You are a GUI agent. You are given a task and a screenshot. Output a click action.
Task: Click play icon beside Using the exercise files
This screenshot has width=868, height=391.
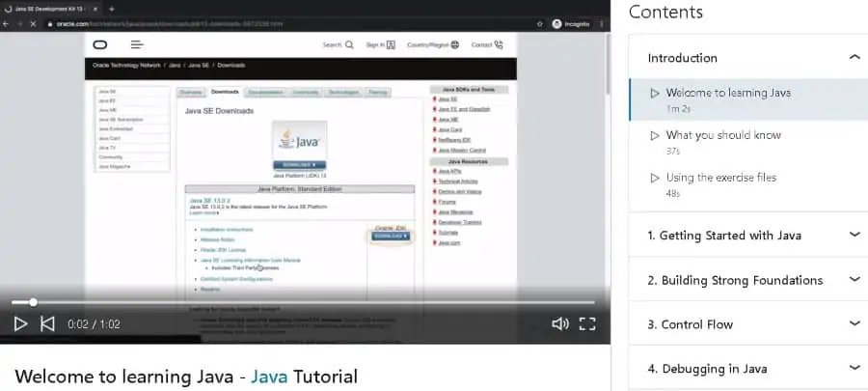click(655, 178)
